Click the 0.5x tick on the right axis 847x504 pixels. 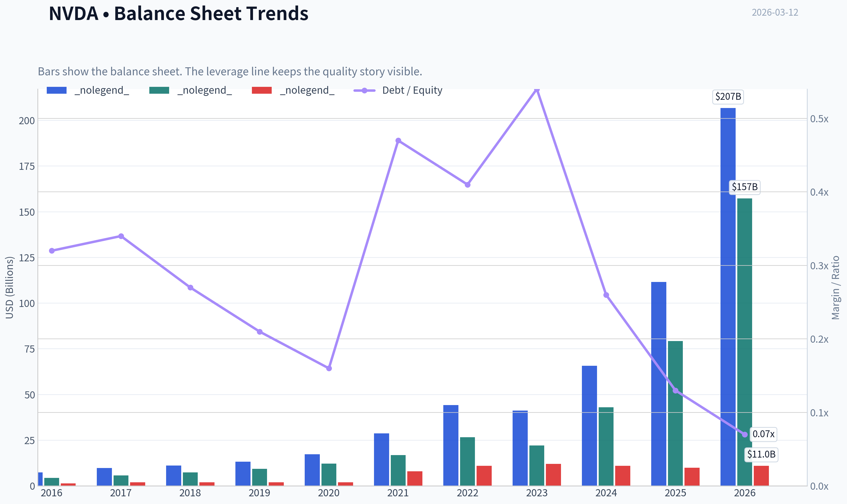point(819,119)
